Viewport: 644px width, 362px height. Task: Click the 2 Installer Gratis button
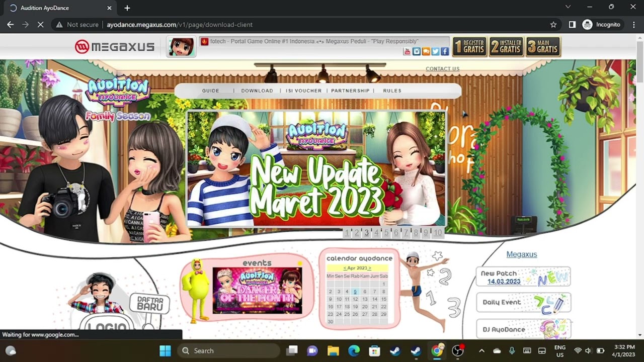507,47
